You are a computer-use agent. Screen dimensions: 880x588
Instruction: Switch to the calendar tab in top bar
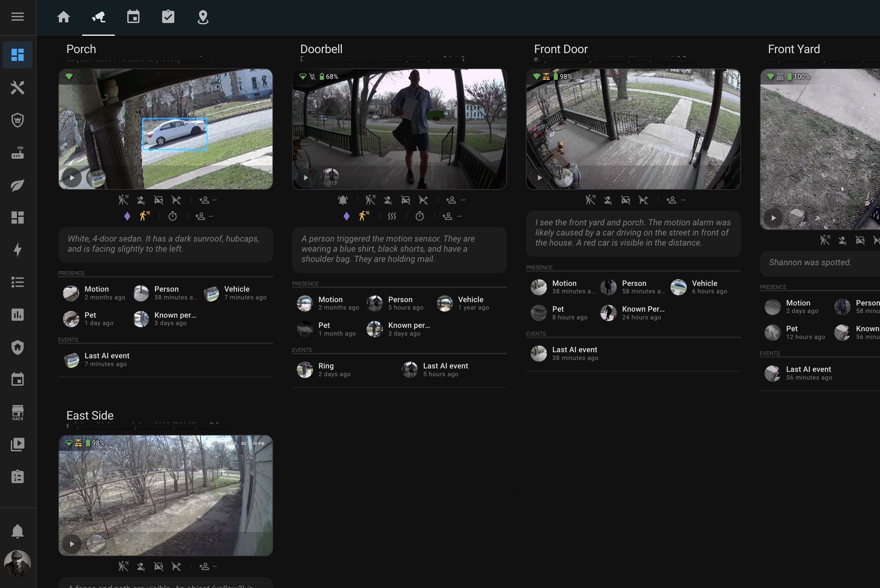(134, 17)
